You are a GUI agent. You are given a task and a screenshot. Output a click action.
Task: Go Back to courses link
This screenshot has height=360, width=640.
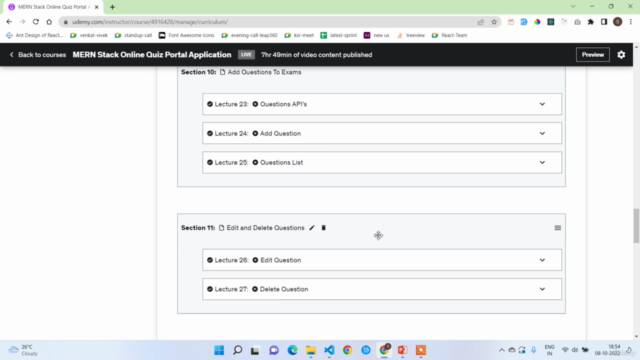[38, 55]
